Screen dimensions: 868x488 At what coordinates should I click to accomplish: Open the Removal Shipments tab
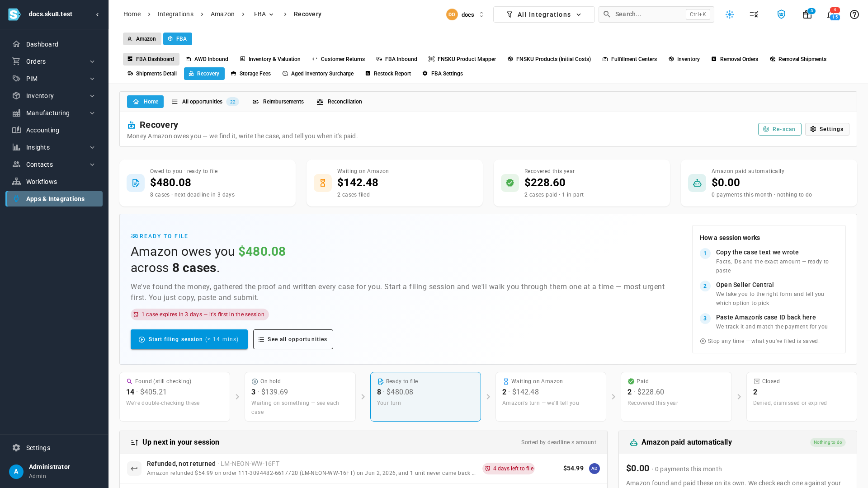[x=798, y=59]
